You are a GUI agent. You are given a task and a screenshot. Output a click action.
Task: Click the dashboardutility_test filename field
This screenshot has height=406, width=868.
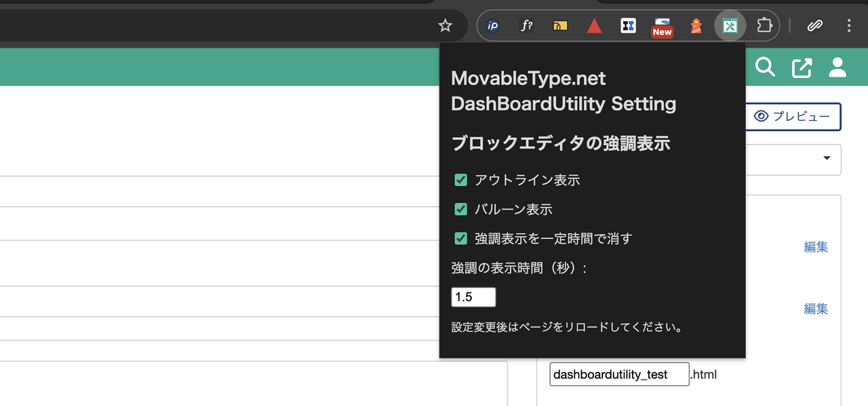(x=619, y=374)
